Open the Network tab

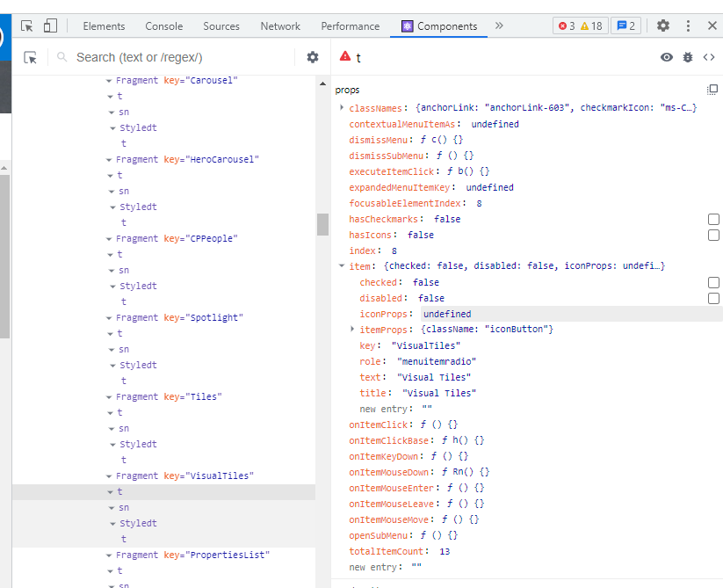click(x=280, y=25)
